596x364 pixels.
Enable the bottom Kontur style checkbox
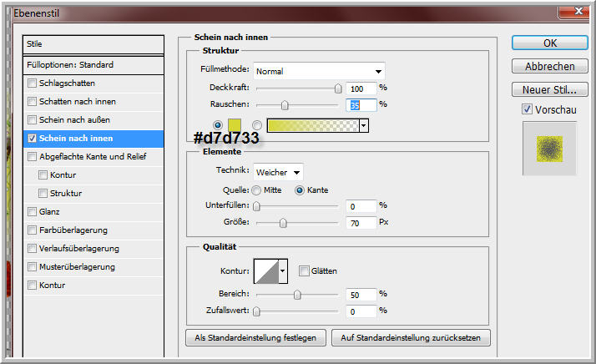(x=33, y=285)
